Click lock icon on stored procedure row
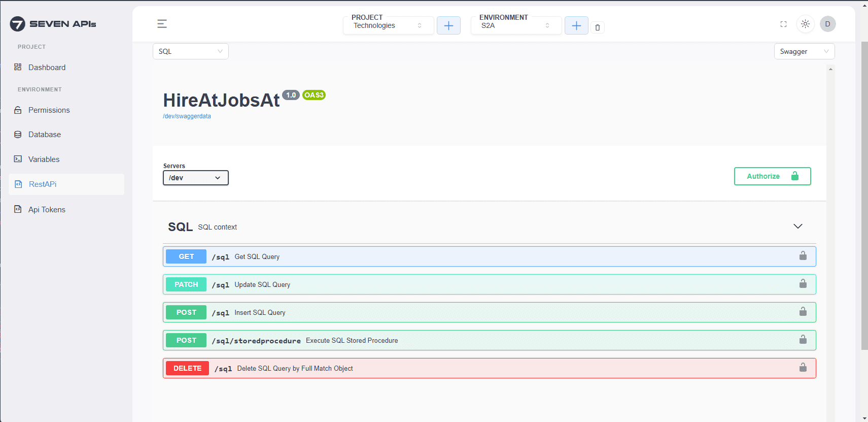This screenshot has width=868, height=422. click(x=803, y=339)
